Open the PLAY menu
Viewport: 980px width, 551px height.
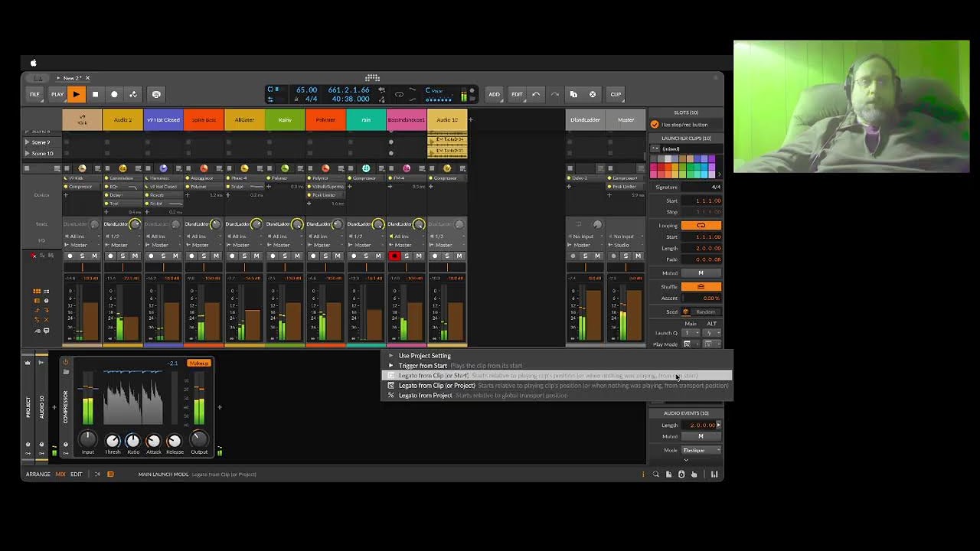pos(57,94)
